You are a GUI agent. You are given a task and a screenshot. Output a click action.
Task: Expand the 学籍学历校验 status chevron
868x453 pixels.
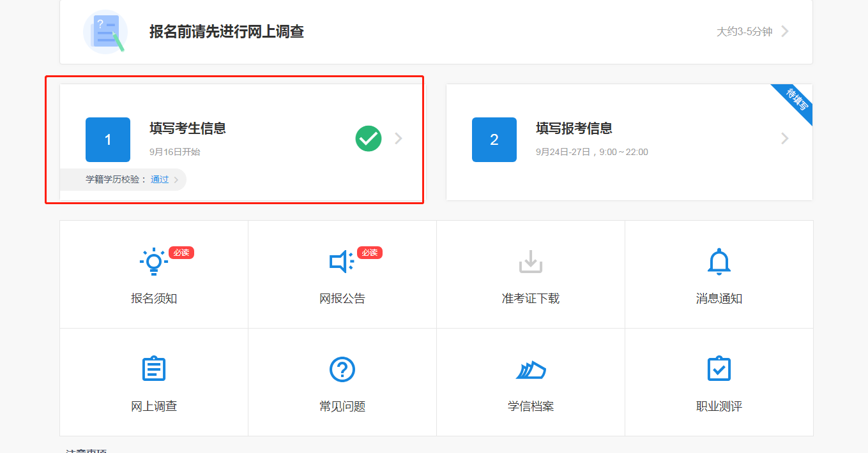coord(177,179)
